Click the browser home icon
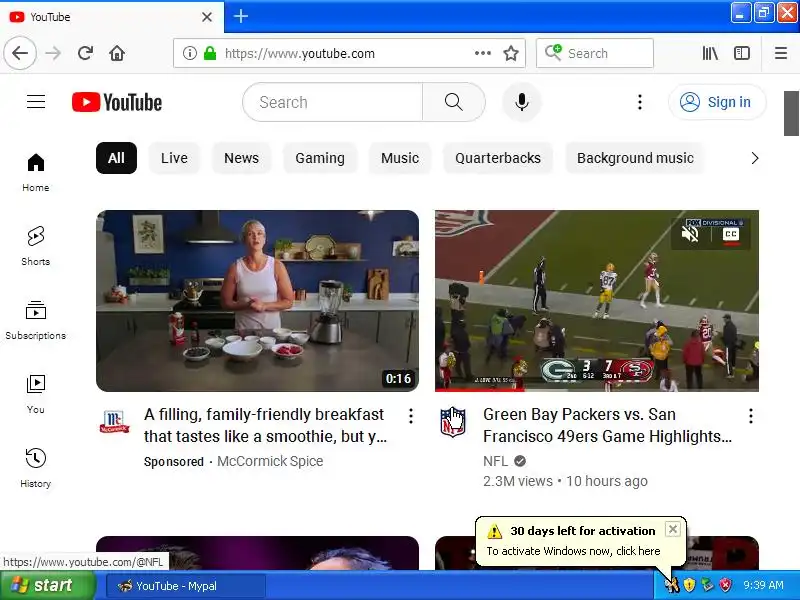800x600 pixels. (117, 53)
